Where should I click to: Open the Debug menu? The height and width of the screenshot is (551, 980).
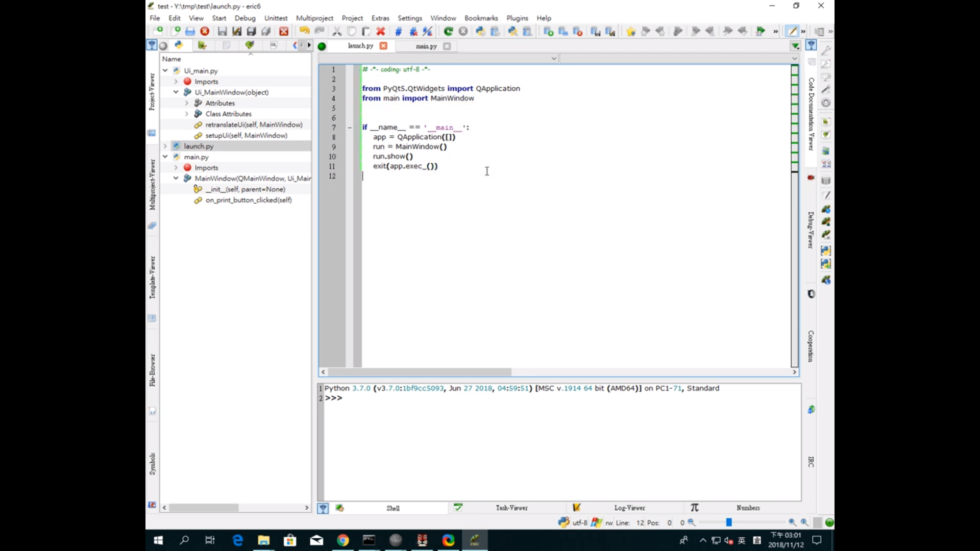click(x=245, y=18)
